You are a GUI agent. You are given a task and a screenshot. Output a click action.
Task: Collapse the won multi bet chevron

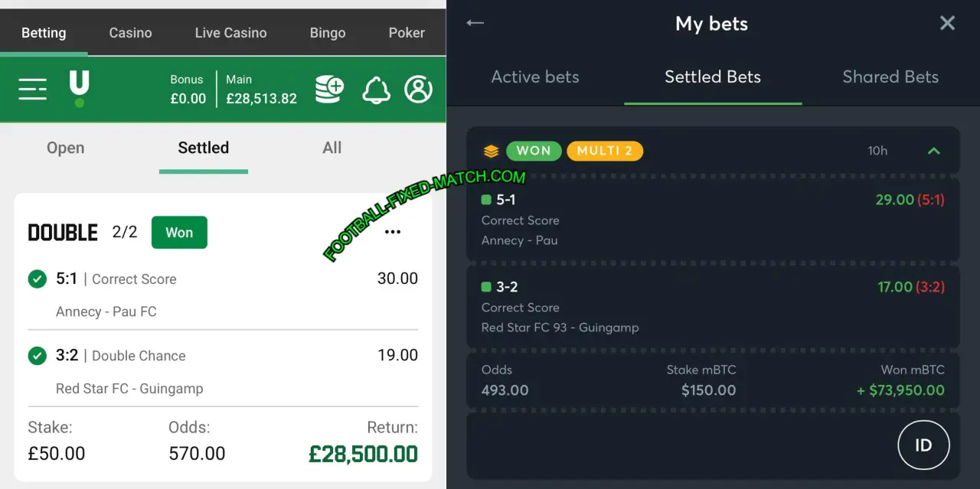[933, 151]
